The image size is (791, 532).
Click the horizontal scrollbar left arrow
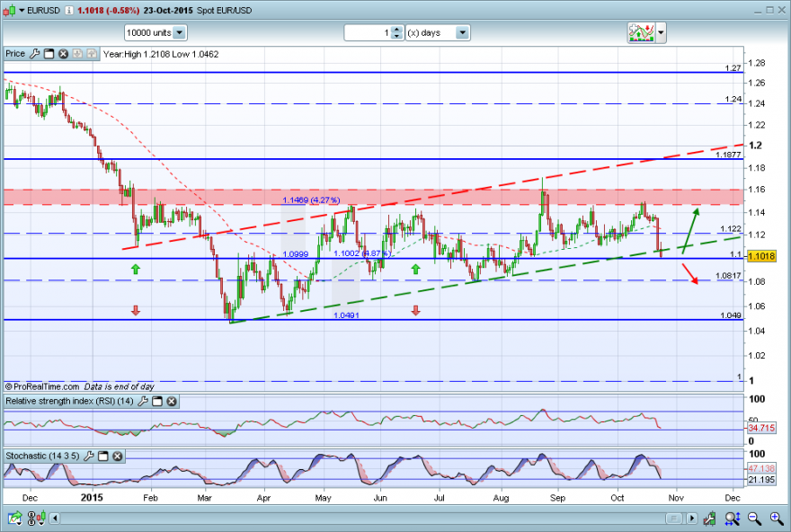(x=55, y=518)
